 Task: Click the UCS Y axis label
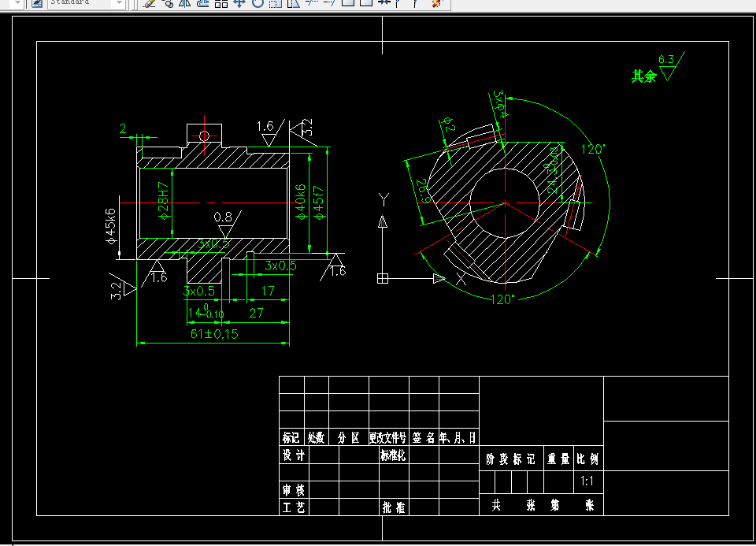pos(384,199)
